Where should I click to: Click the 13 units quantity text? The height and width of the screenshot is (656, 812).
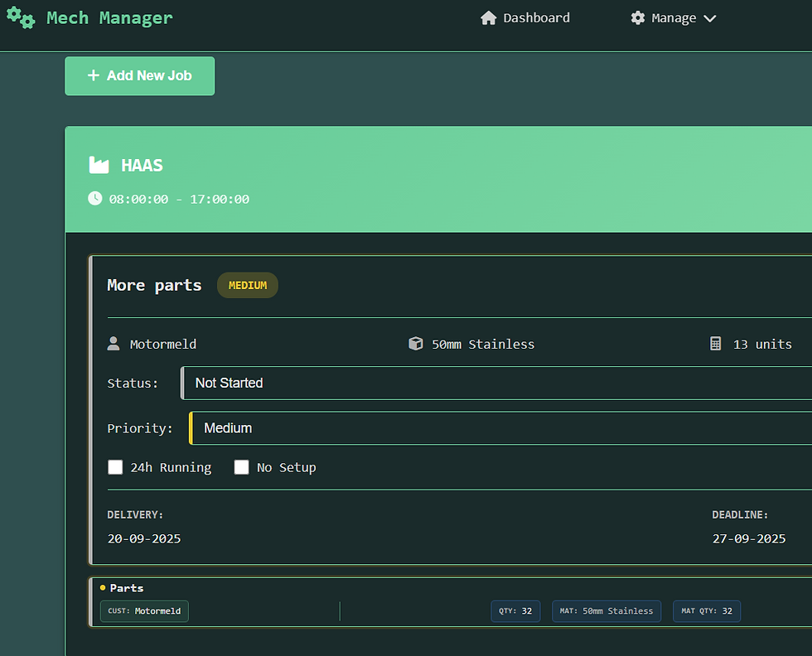coord(762,345)
